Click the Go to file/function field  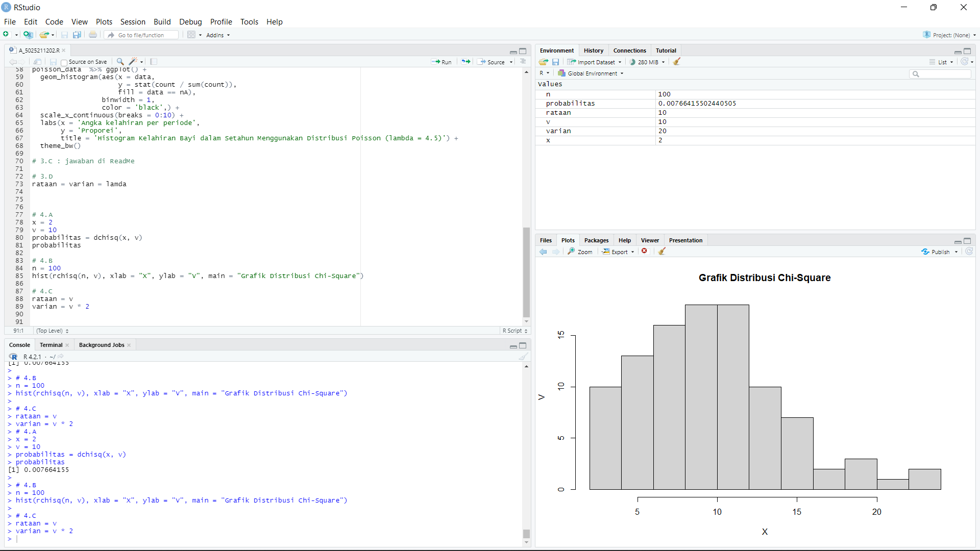point(141,35)
